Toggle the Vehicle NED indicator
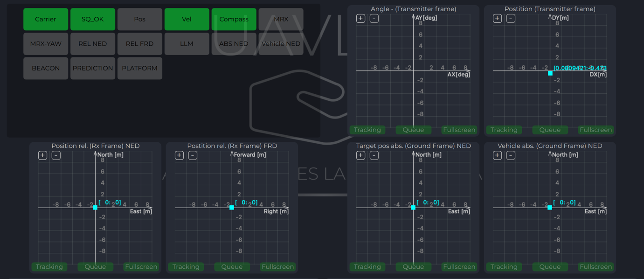Image resolution: width=644 pixels, height=279 pixels. [281, 44]
